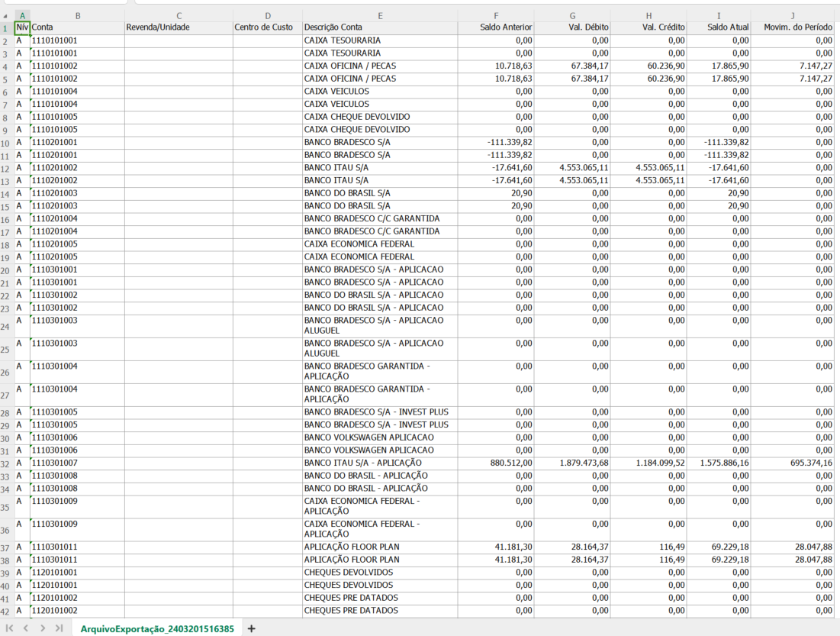Select the BANCO ITAU S/A - APLICAÇÃO cell
840x636 pixels.
[381, 463]
